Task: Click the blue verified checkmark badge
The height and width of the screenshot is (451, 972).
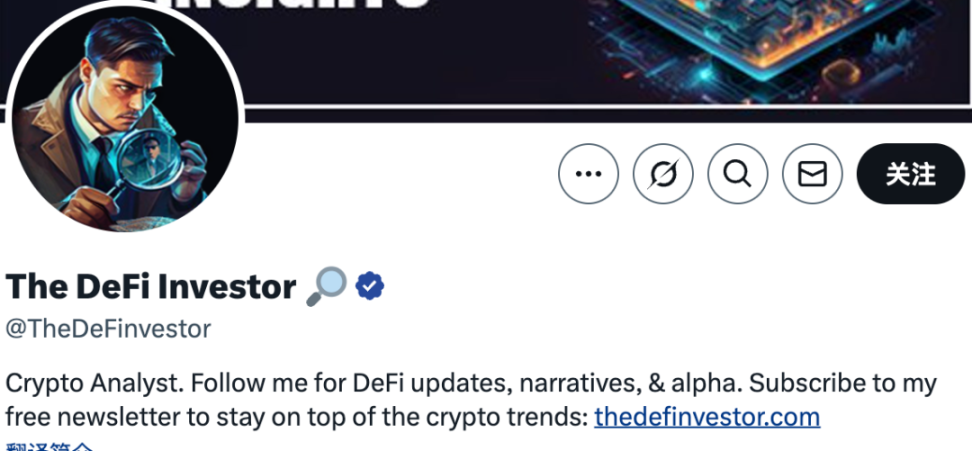Action: coord(370,287)
